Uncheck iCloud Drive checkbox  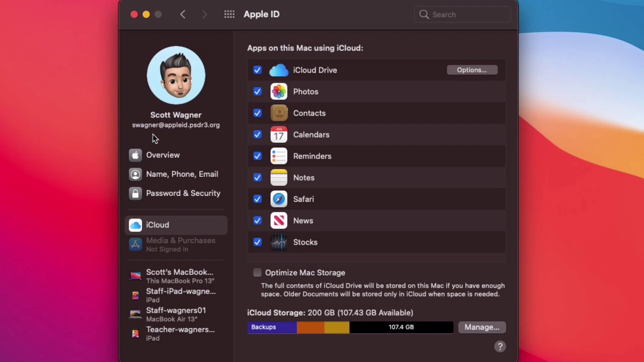258,70
